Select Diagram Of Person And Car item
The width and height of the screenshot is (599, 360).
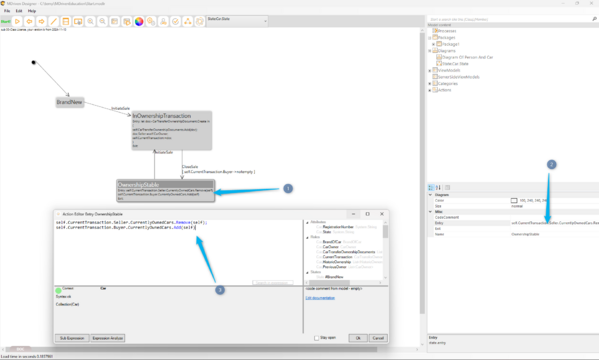coord(467,57)
